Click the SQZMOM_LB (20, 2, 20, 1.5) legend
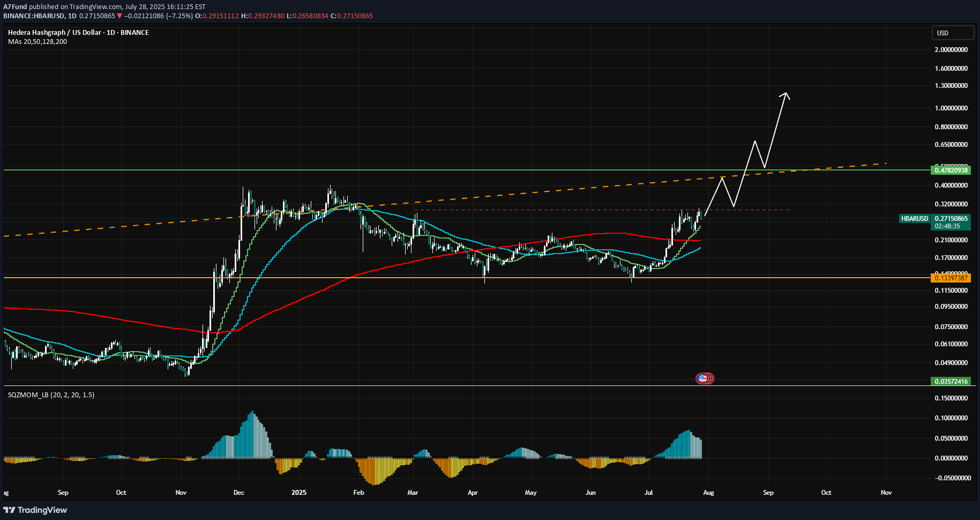 (51, 395)
